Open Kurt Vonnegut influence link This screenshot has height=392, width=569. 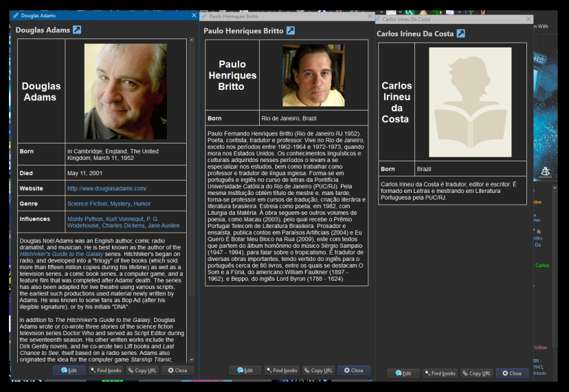(x=125, y=219)
